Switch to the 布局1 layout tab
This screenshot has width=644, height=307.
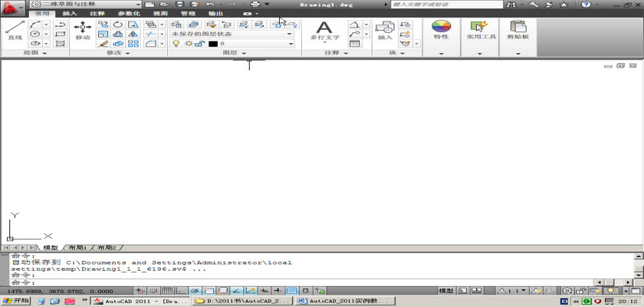click(x=77, y=248)
